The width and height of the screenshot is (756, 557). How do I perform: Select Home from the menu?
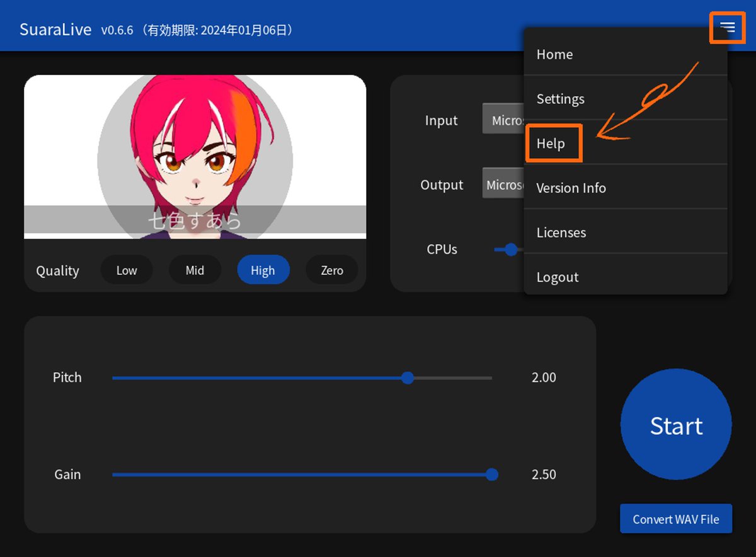point(626,54)
